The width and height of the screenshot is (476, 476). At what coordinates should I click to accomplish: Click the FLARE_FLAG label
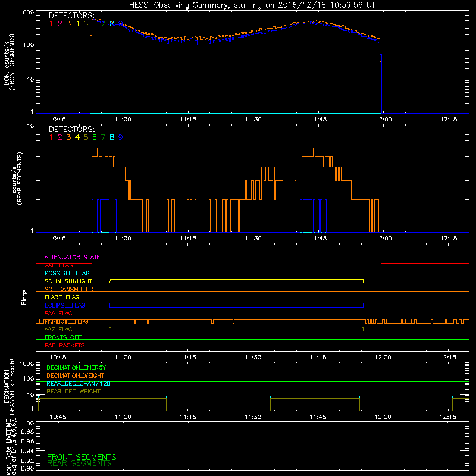point(62,297)
